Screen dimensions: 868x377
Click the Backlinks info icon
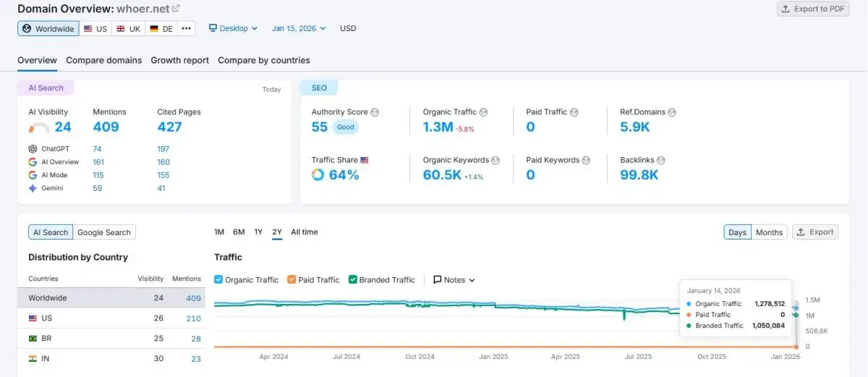click(661, 160)
